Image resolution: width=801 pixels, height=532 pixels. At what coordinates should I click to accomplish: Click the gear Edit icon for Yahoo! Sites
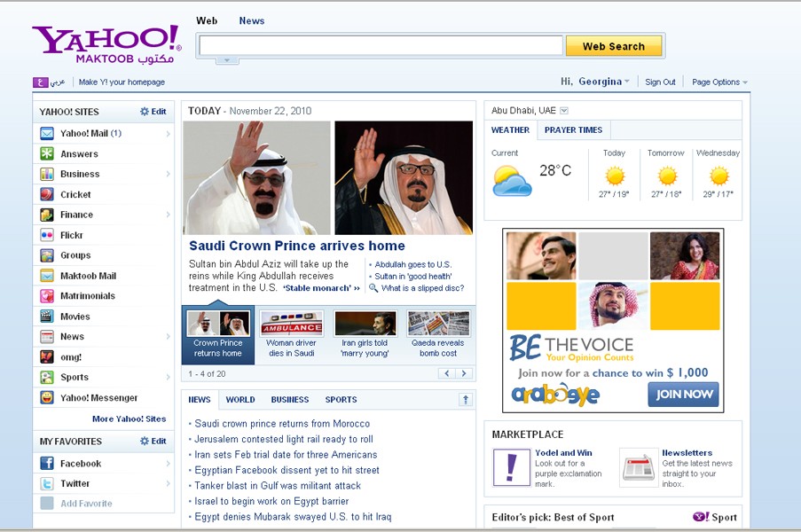tap(145, 112)
